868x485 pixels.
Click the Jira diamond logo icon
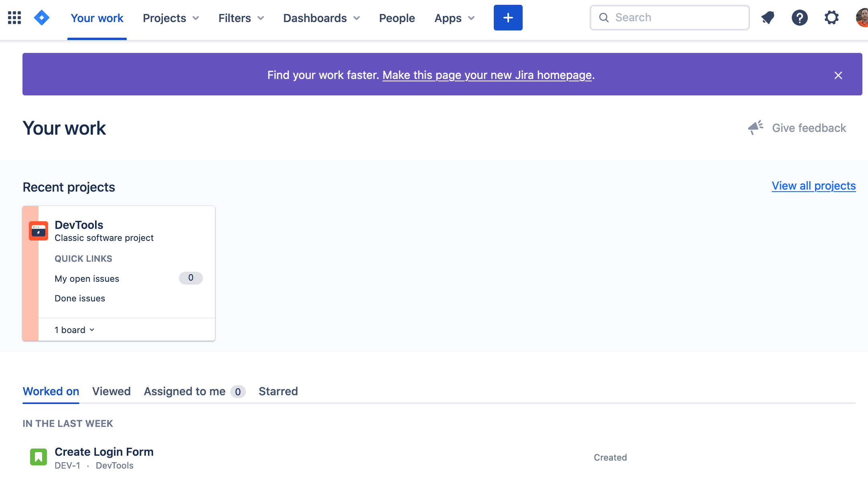click(x=42, y=18)
